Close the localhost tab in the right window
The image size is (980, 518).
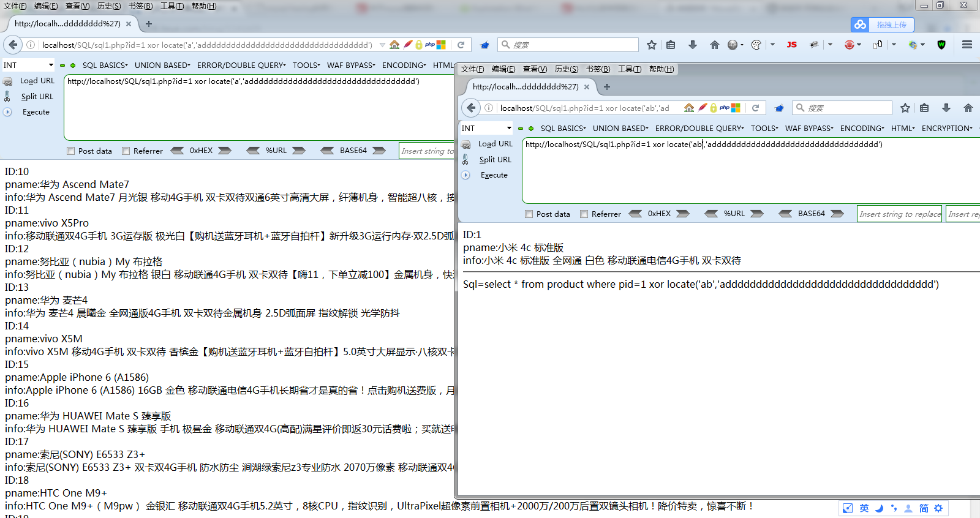point(587,87)
